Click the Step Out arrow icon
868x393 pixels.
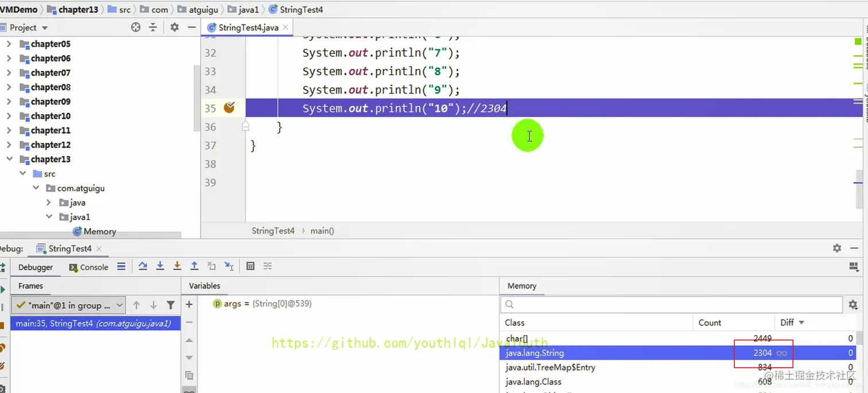coord(195,266)
